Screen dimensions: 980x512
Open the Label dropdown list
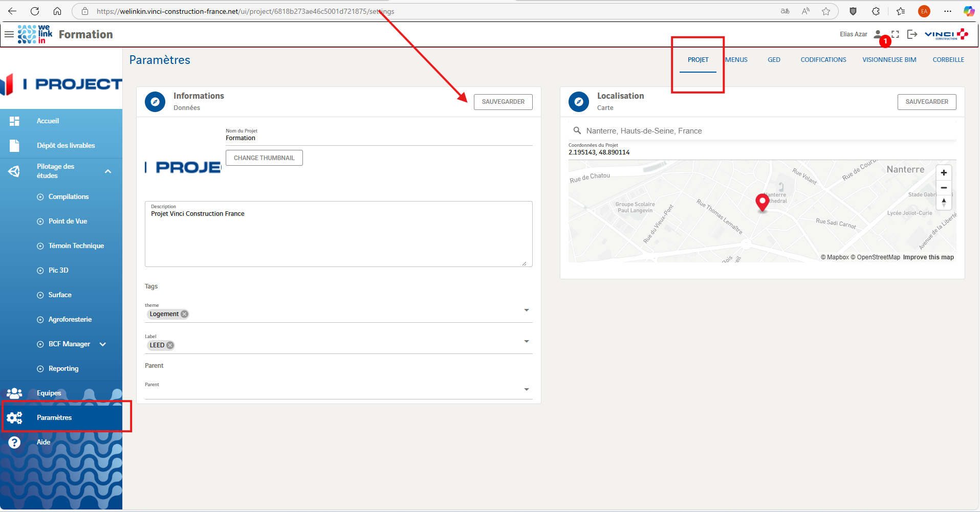pos(526,342)
